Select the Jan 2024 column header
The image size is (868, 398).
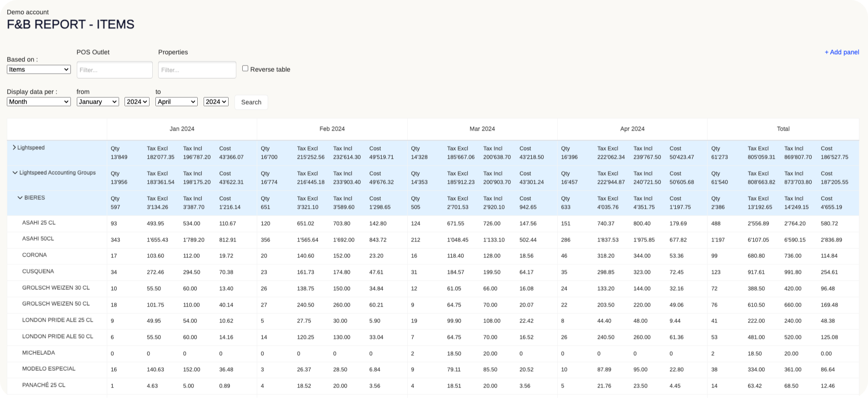(x=182, y=129)
